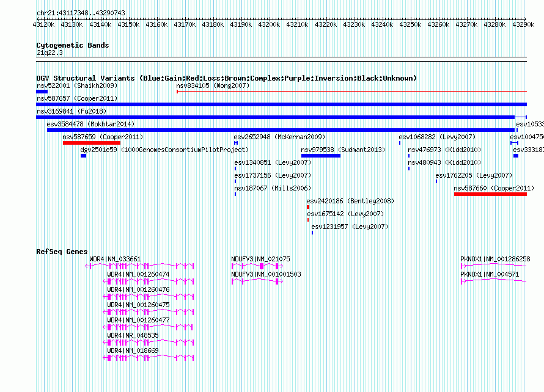Click the nsv3169841 (Fu2018) variant label
The image size is (544, 392).
72,111
